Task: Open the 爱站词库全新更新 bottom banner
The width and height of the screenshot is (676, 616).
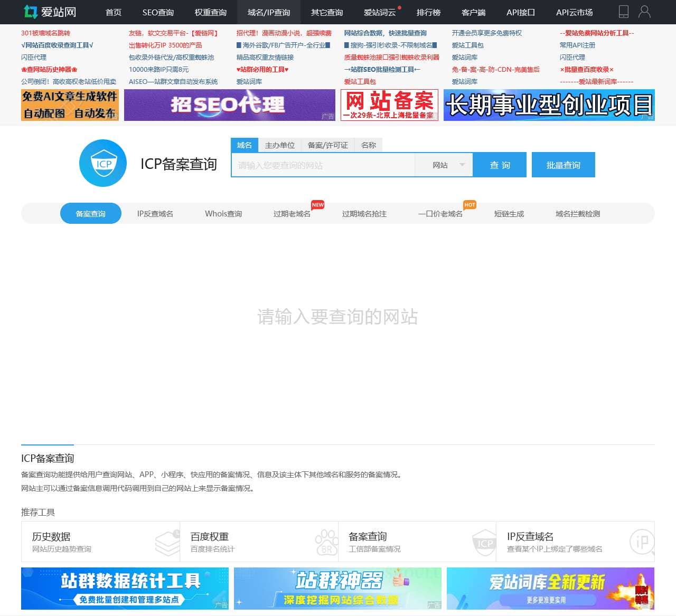Action: tap(550, 589)
